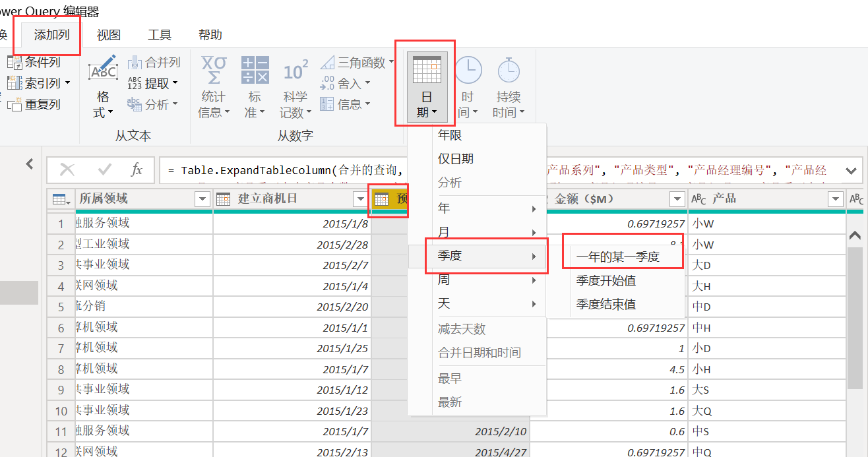Expand the 年 submenu
Image resolution: width=868 pixels, height=457 pixels.
pyautogui.click(x=478, y=208)
